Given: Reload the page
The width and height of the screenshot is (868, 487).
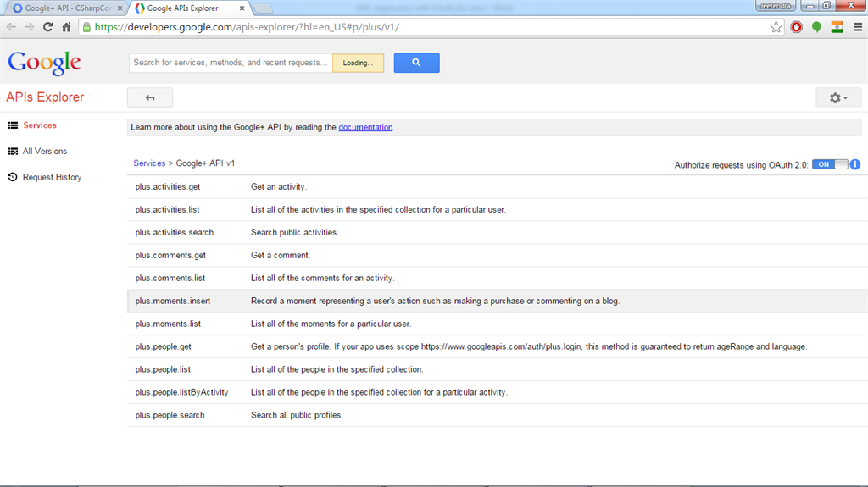Looking at the screenshot, I should 48,27.
